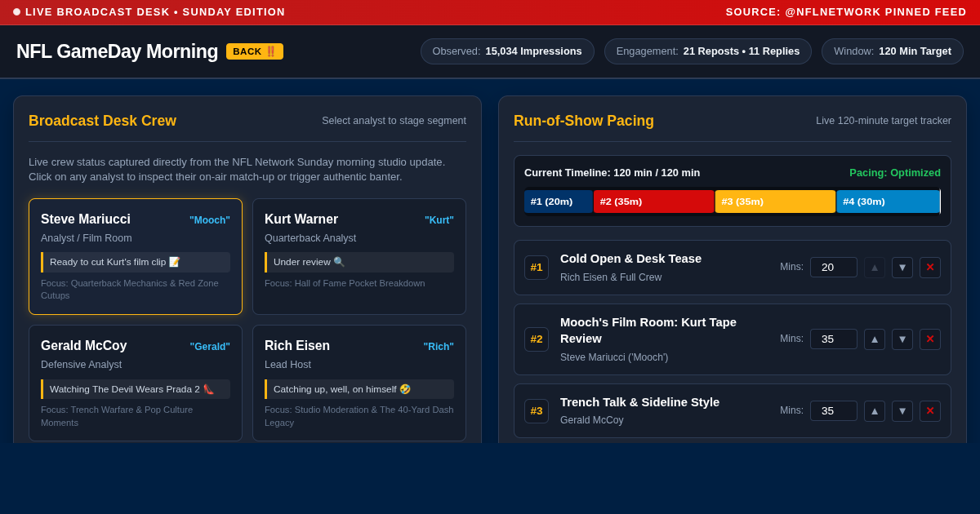This screenshot has width=980, height=514.
Task: Move the Cold Open segment down
Action: pyautogui.click(x=902, y=268)
